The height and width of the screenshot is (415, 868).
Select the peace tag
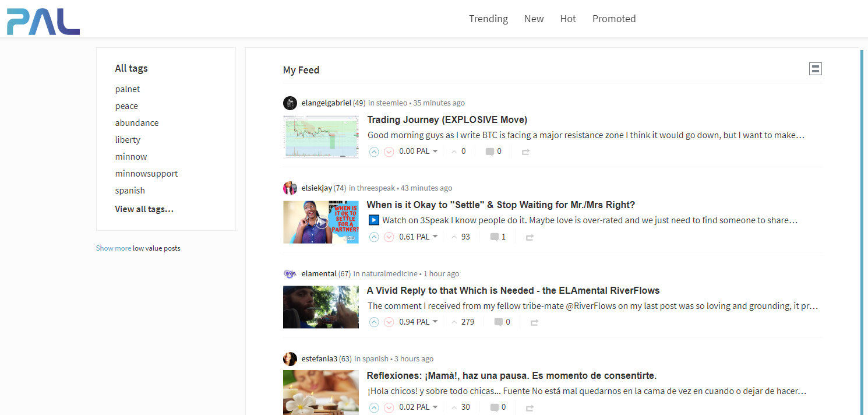[x=126, y=106]
